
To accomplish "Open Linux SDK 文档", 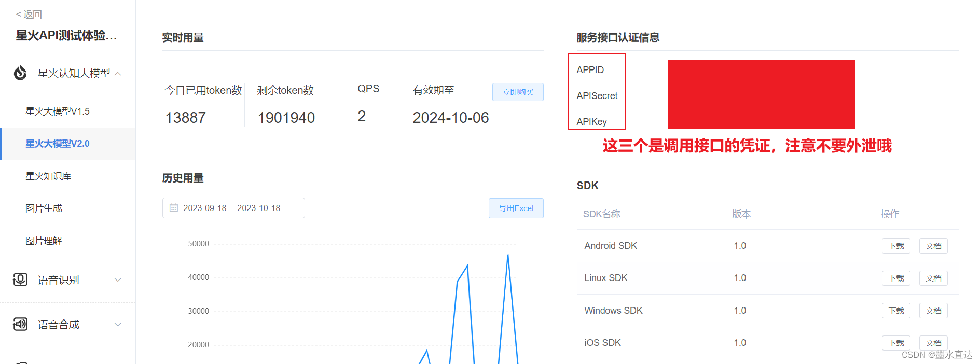I will (933, 278).
